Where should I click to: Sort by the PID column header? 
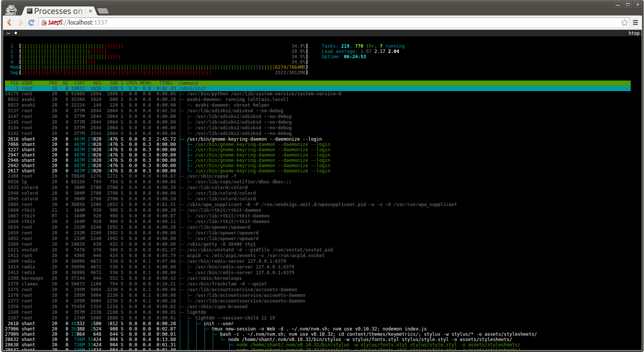coord(14,83)
